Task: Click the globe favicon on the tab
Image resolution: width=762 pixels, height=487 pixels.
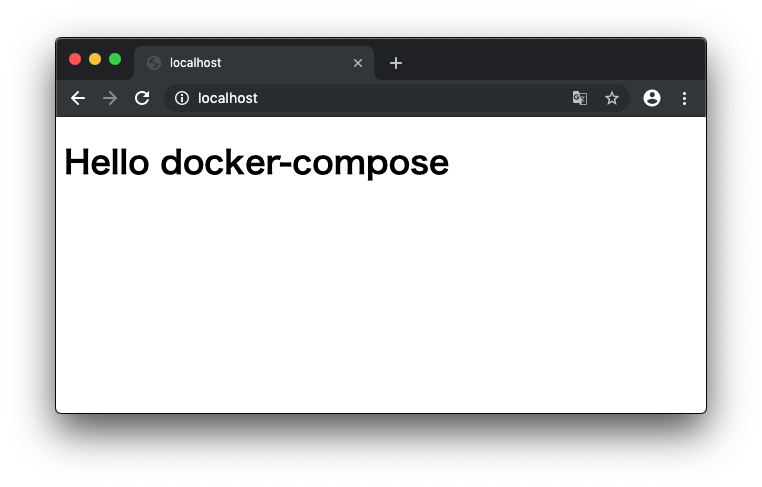Action: (154, 63)
